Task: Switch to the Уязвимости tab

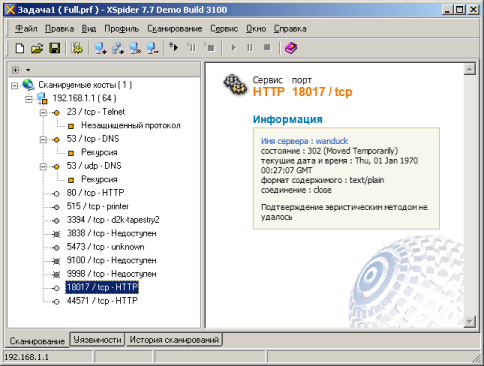Action: click(x=97, y=340)
